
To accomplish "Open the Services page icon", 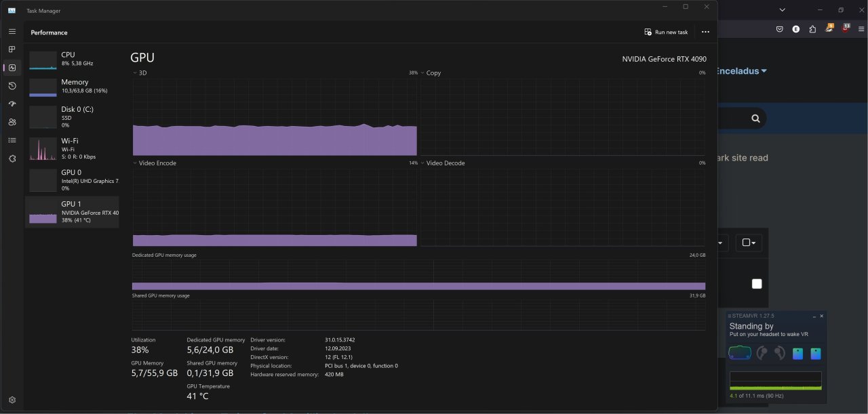I will pos(12,158).
